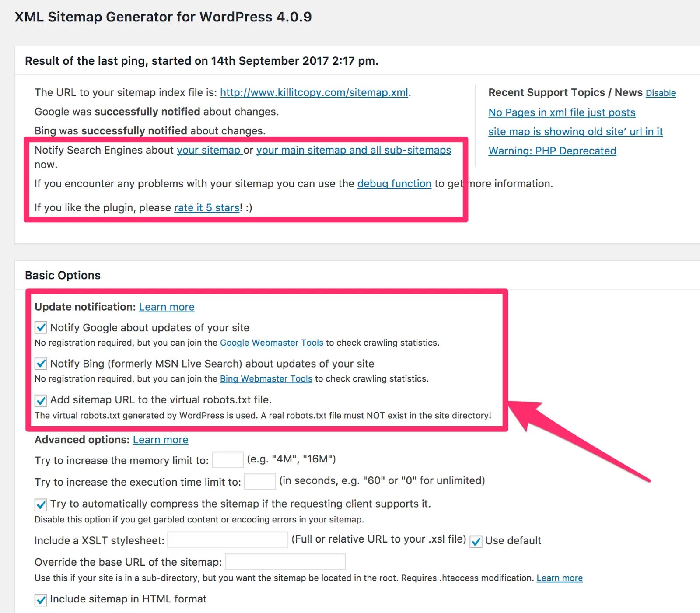Click 'rate it 5 stars' link
This screenshot has width=700, height=613.
207,208
